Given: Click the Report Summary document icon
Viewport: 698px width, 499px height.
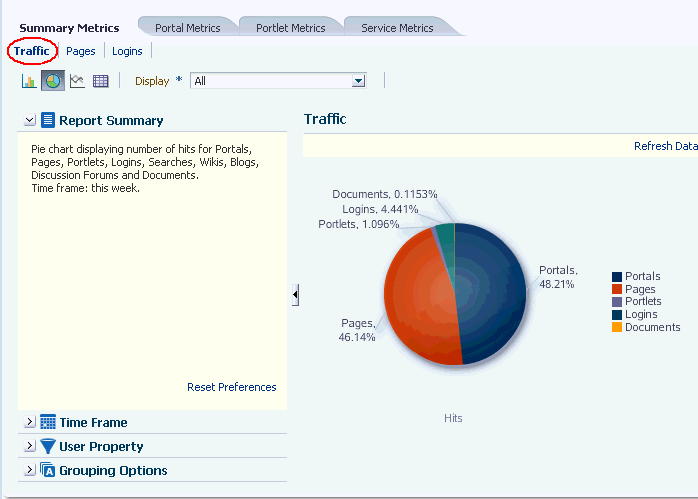Looking at the screenshot, I should tap(48, 120).
